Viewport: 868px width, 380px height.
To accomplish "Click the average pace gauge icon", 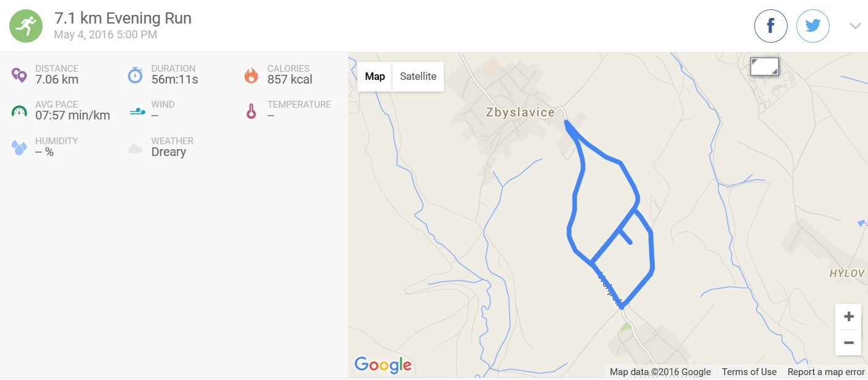I will (19, 111).
